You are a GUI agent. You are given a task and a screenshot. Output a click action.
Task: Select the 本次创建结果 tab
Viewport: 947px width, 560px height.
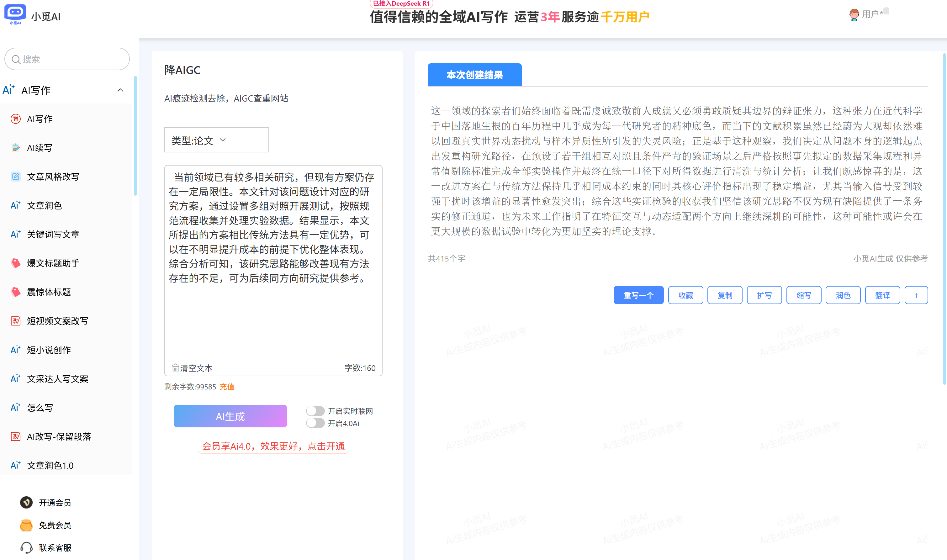475,75
